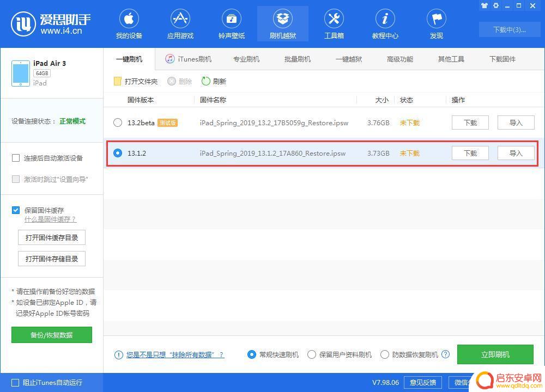Click the 意见反馈 feedback button
545x392 pixels.
(423, 382)
